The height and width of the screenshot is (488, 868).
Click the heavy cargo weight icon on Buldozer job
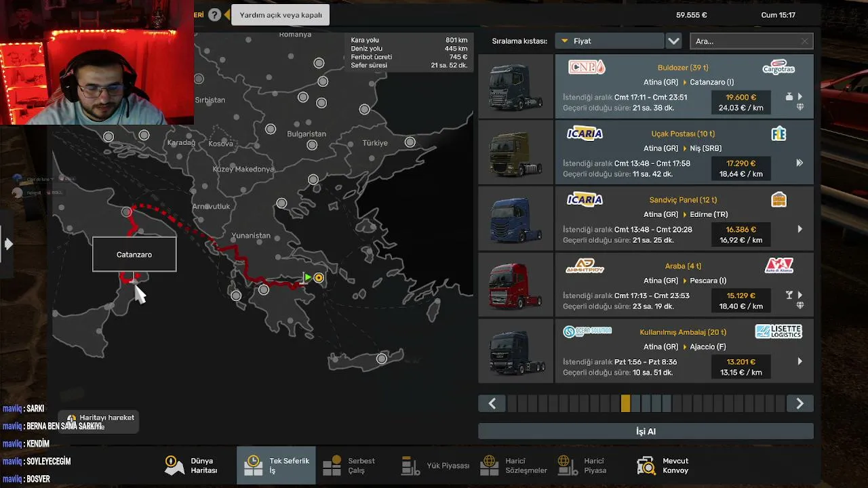coord(789,97)
